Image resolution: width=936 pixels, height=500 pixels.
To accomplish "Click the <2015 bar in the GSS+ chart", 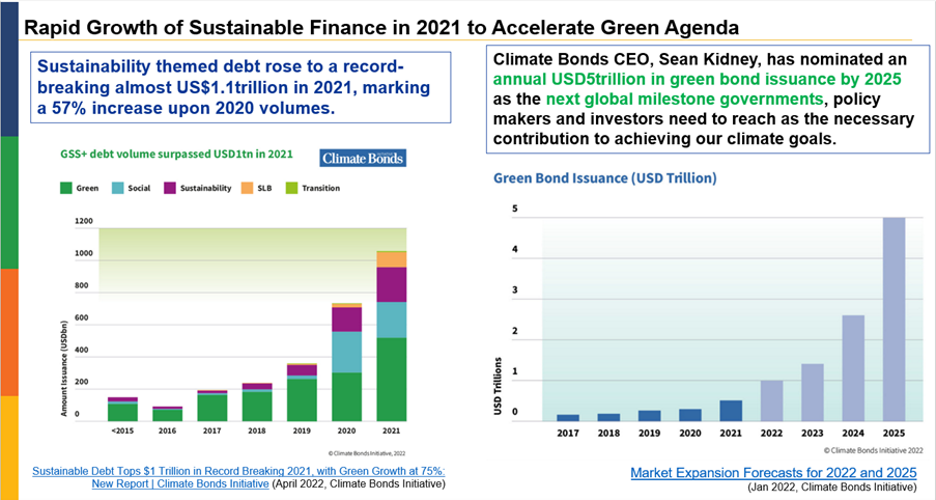I will pos(123,409).
